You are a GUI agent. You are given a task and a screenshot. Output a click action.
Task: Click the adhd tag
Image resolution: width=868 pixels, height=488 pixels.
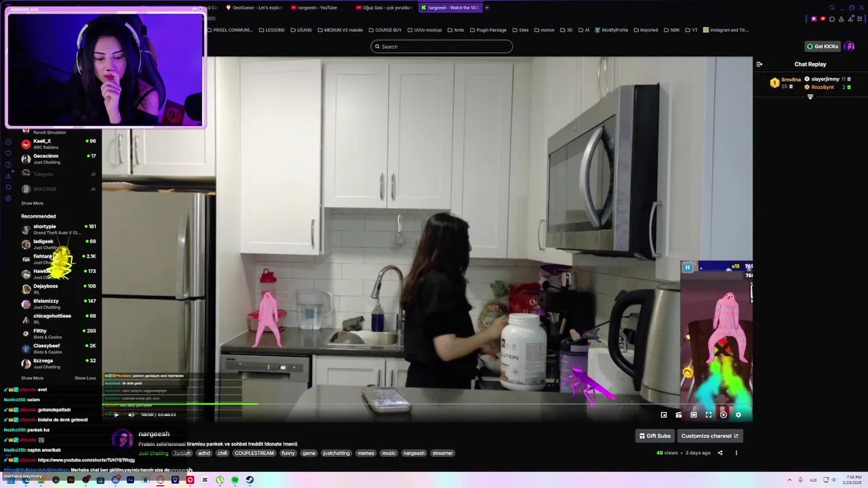(204, 453)
